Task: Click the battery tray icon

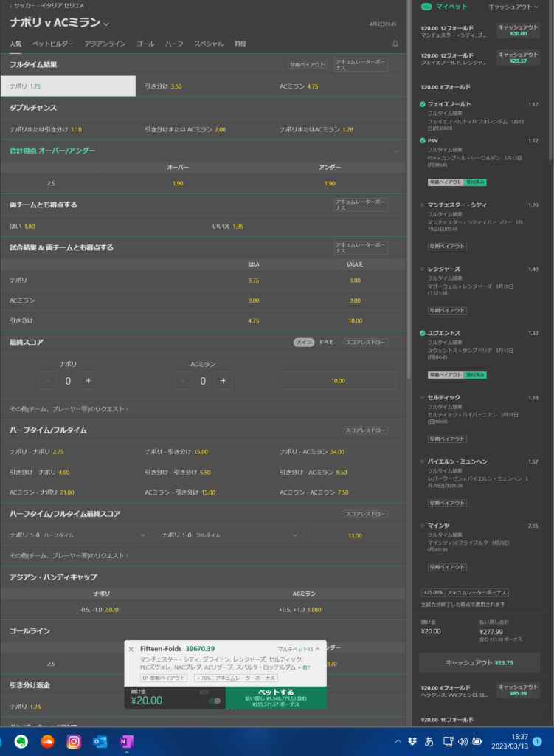Action: [477, 741]
